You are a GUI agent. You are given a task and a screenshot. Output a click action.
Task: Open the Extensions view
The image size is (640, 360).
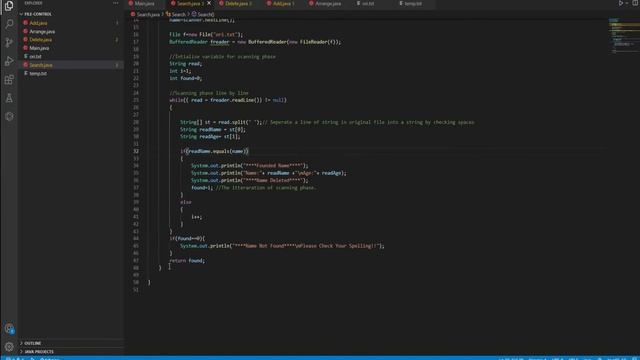(9, 80)
